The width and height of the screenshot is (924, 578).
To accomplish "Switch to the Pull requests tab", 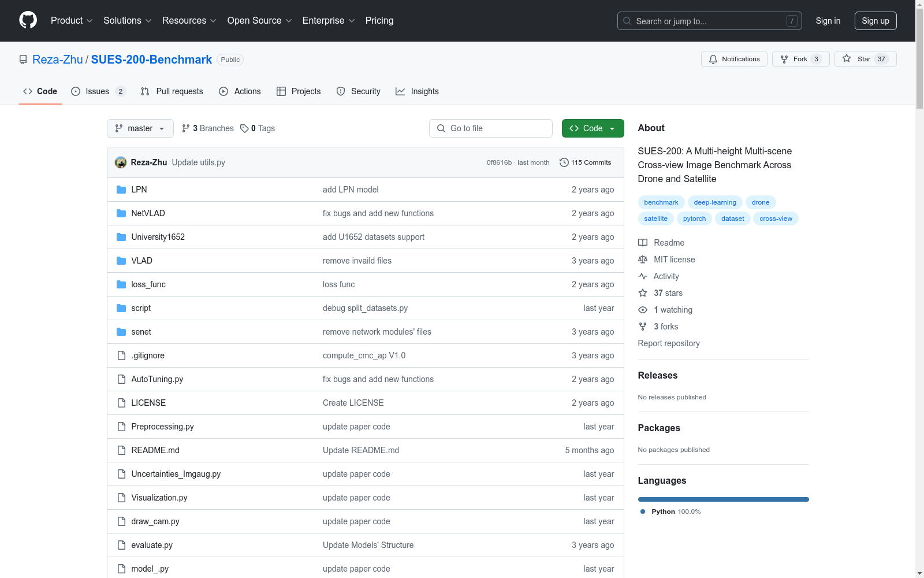I will point(172,91).
